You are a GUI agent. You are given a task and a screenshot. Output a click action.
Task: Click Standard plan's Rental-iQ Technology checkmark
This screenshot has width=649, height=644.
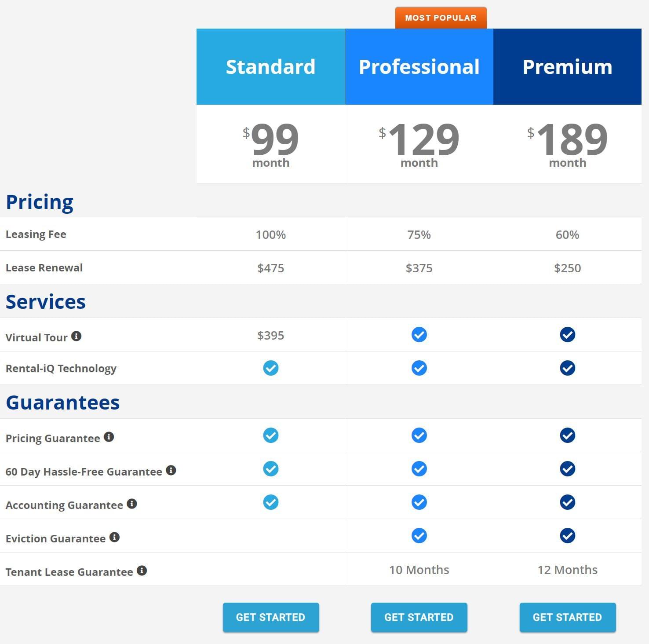point(271,368)
